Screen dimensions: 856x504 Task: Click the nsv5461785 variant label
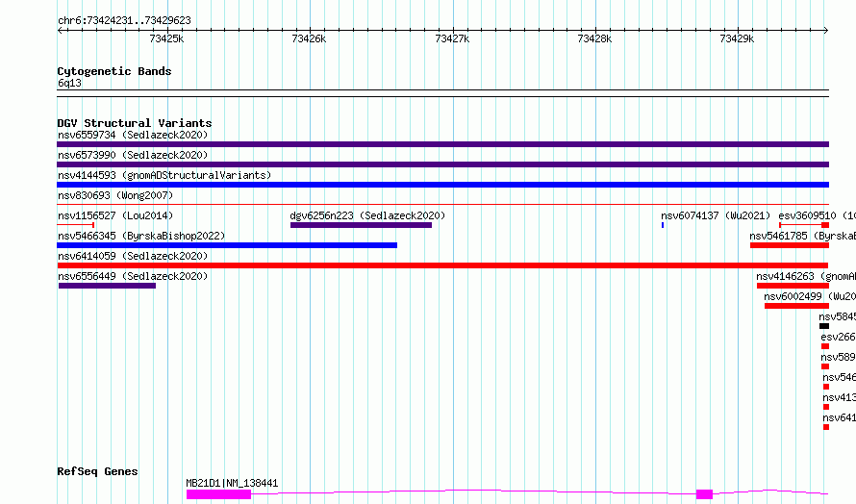tap(802, 236)
